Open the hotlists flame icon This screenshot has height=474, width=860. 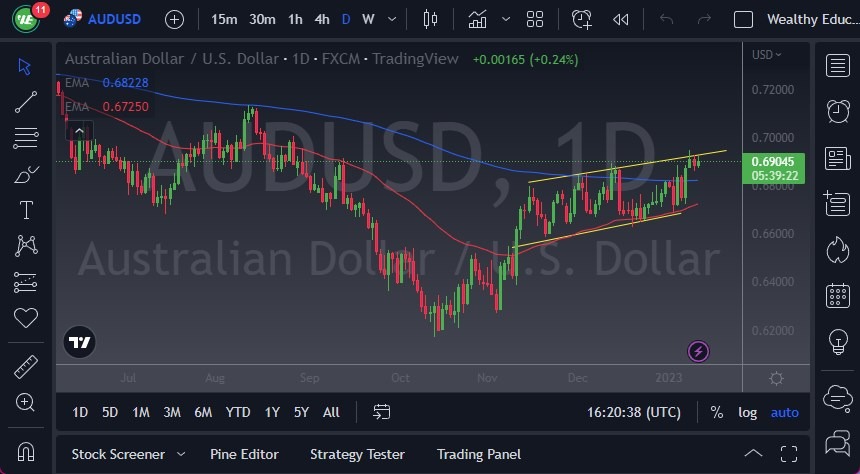tap(838, 250)
